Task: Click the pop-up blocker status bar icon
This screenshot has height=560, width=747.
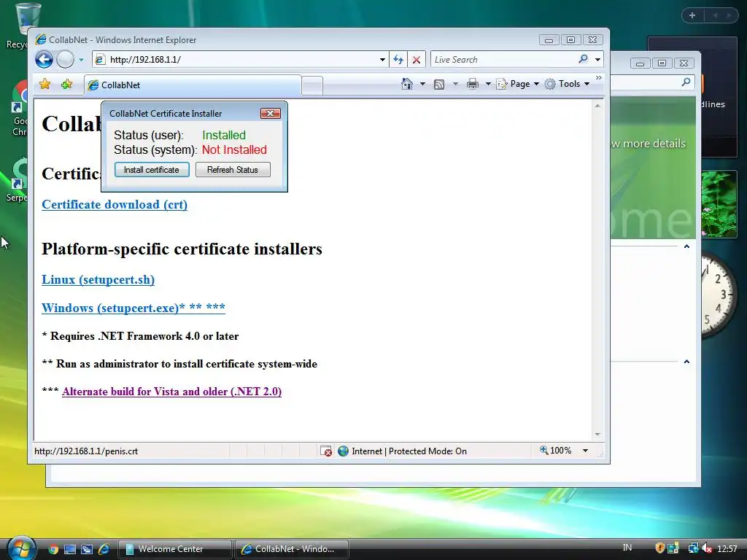Action: 326,451
